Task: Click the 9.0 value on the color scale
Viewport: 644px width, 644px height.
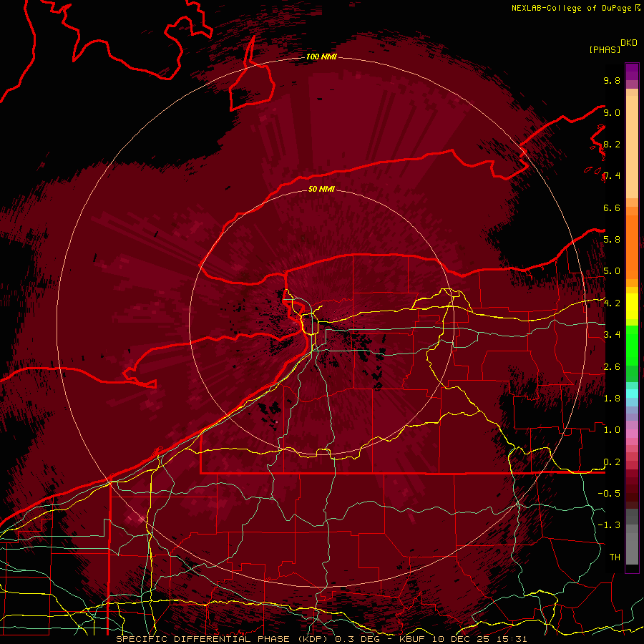Action: tap(612, 112)
